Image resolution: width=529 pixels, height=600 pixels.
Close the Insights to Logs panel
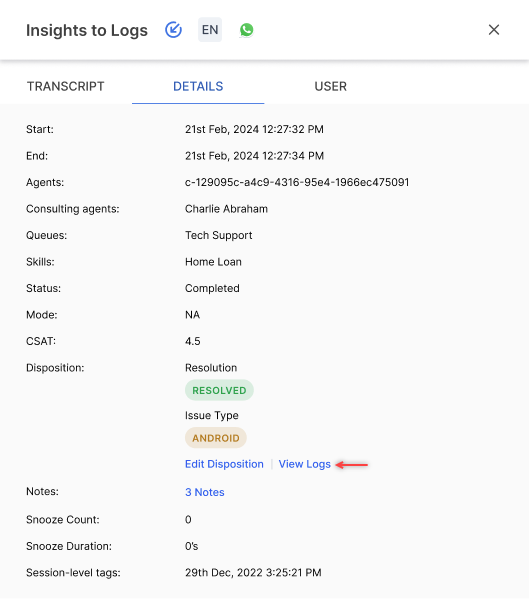tap(494, 29)
